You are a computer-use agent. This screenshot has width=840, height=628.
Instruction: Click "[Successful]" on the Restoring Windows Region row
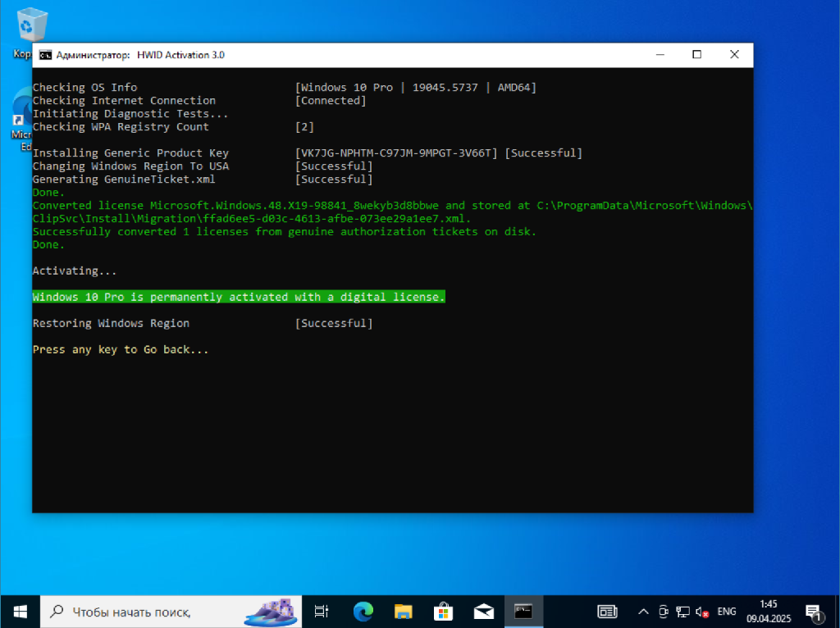(334, 323)
